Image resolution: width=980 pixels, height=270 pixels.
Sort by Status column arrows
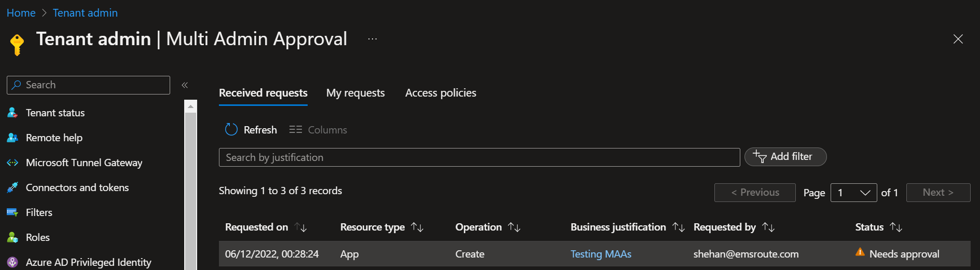point(896,227)
